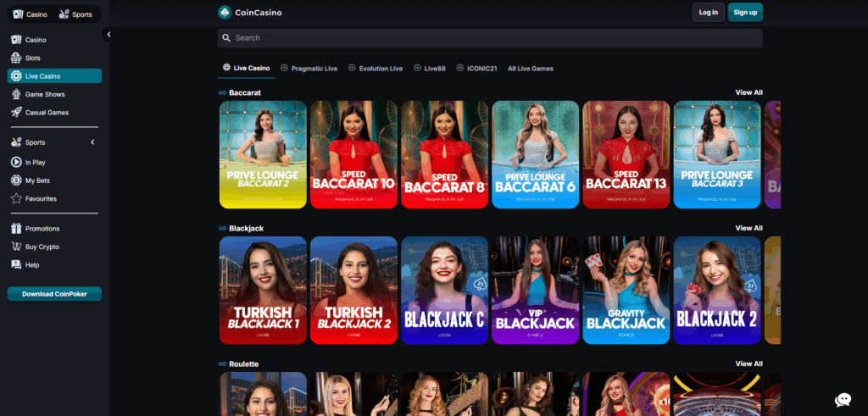The width and height of the screenshot is (868, 416).
Task: Switch to Sports mode in top toggle
Action: click(75, 14)
